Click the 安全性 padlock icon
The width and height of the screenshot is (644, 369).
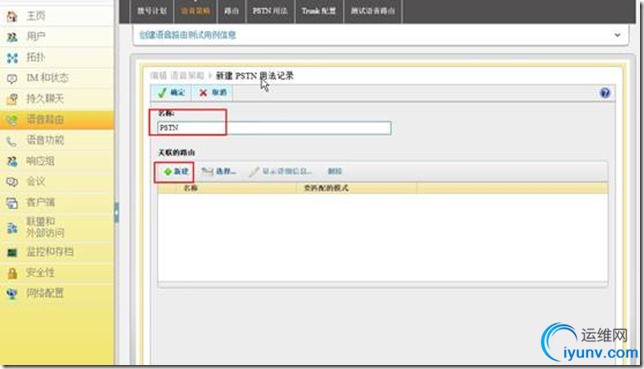[x=12, y=273]
